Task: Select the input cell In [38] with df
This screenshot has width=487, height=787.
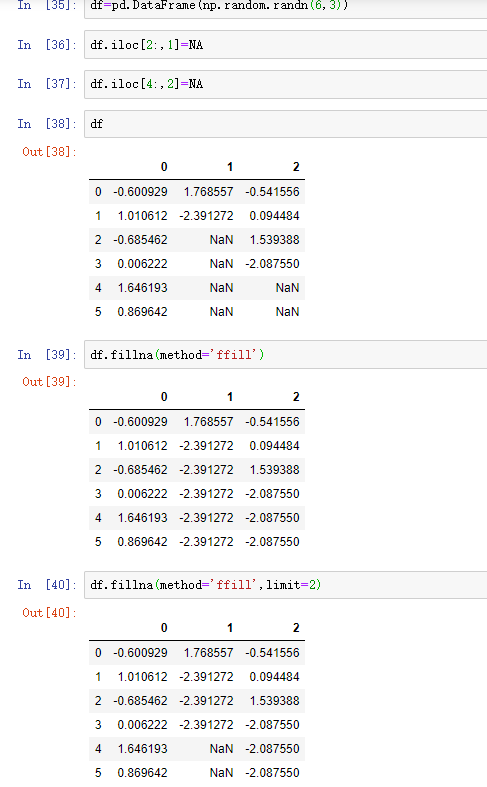Action: coord(286,124)
